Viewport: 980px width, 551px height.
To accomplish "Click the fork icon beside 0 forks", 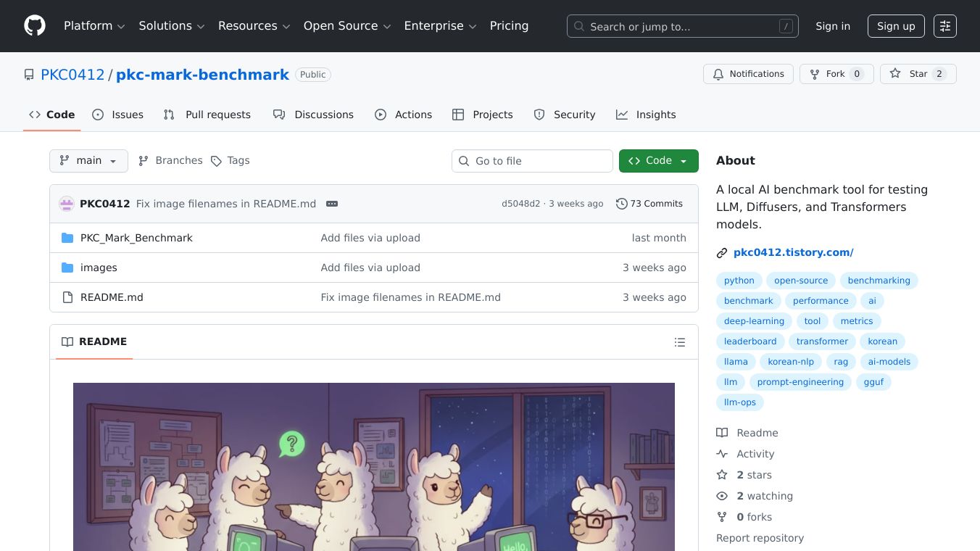I will 722,517.
